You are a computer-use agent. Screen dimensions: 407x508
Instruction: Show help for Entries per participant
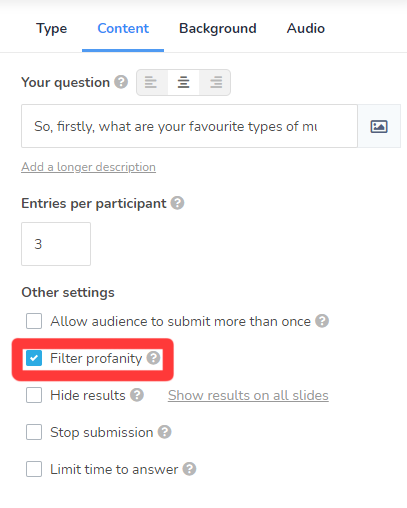[x=177, y=203]
